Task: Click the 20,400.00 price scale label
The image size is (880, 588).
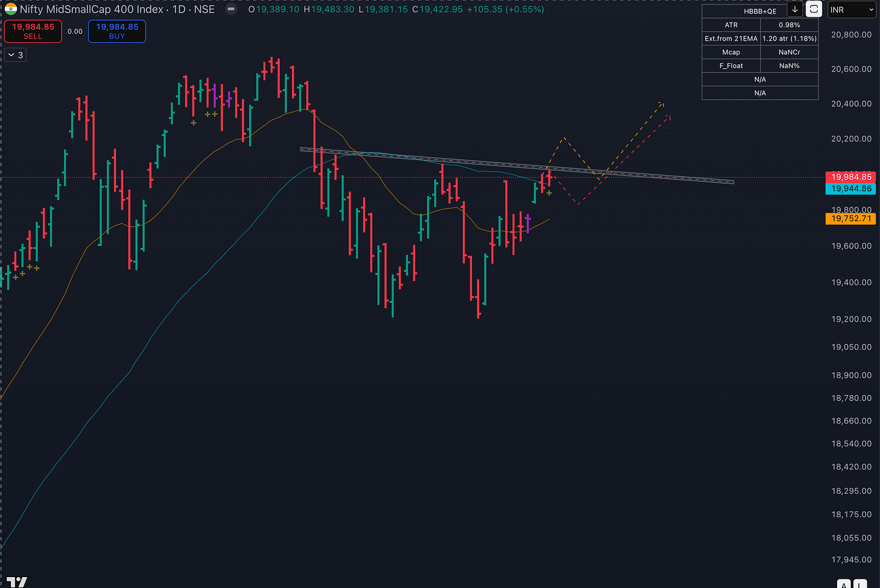Action: point(852,104)
